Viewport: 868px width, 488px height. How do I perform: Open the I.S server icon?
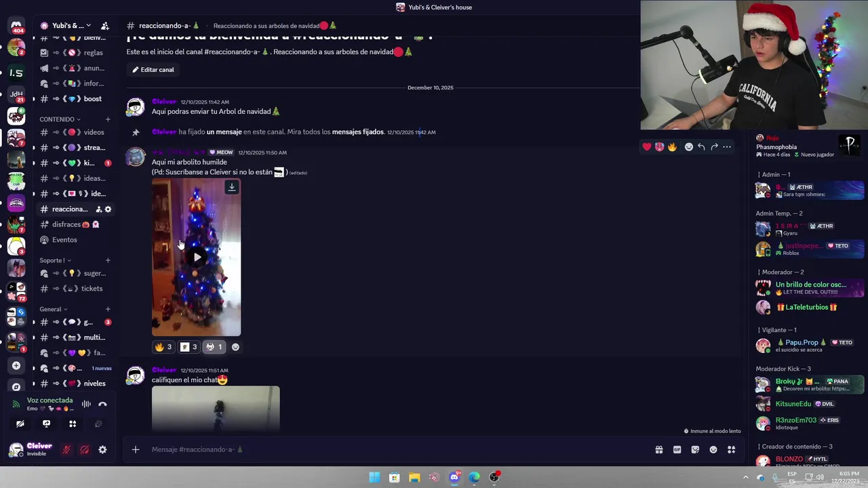click(x=16, y=72)
